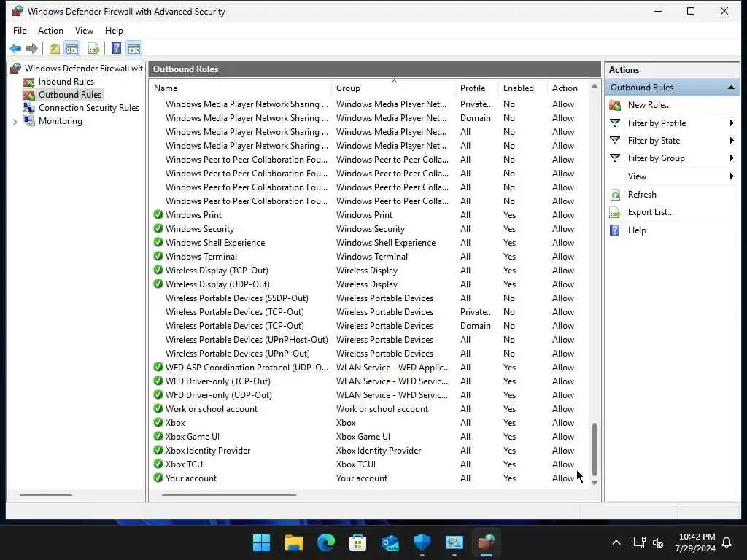Click the Export List toolbar icon

click(94, 48)
